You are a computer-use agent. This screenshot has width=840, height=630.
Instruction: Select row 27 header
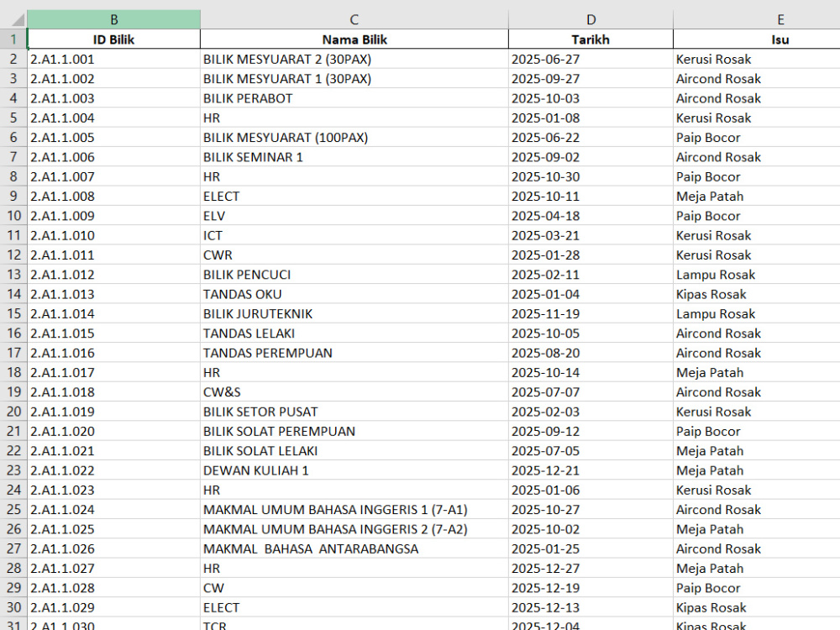(13, 549)
